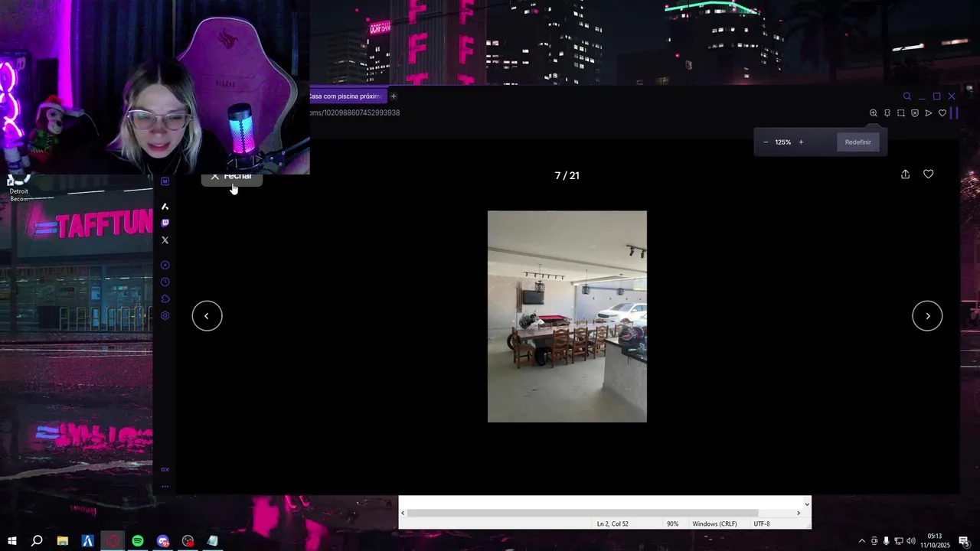Click the pin icon in address bar

pyautogui.click(x=887, y=113)
